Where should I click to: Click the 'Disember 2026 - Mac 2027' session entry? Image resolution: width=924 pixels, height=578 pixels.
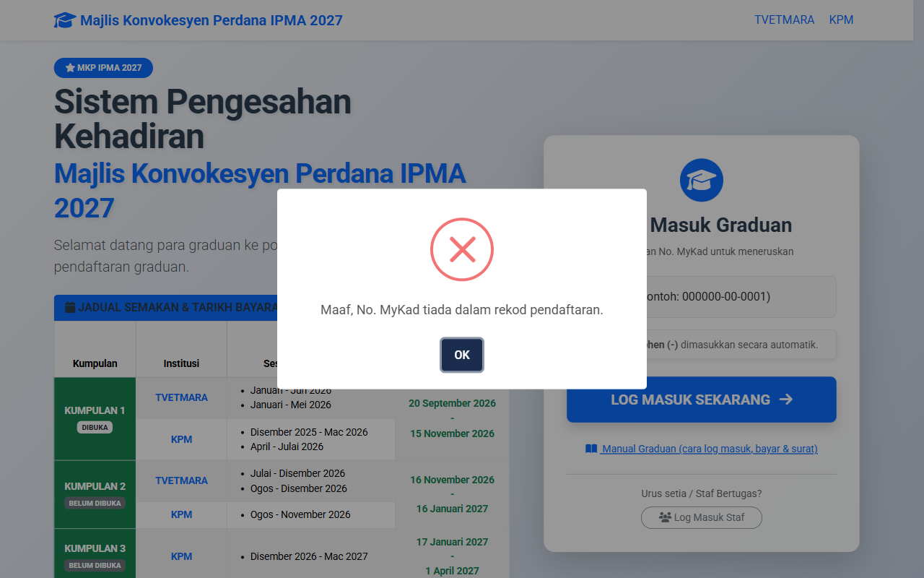309,556
